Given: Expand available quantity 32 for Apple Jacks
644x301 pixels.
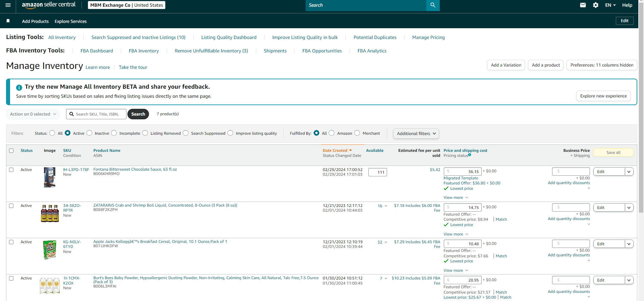Looking at the screenshot, I should point(382,242).
